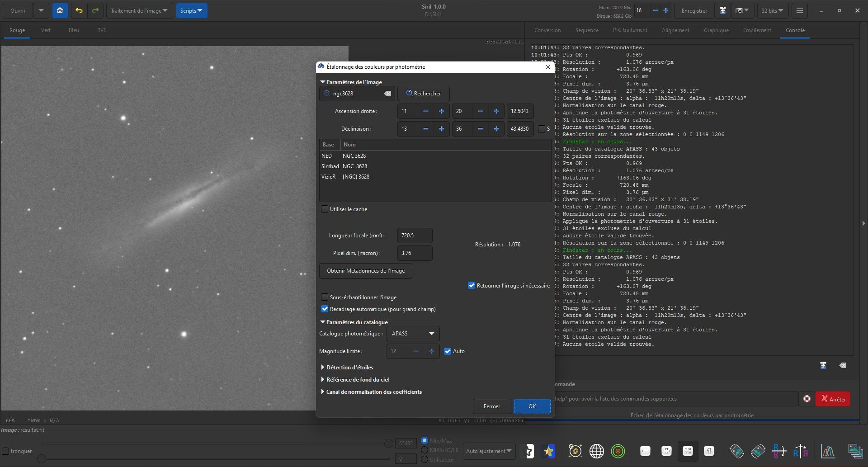This screenshot has width=868, height=467.
Task: Uncheck 'Retourner l'image si nécessaire'
Action: (x=472, y=285)
